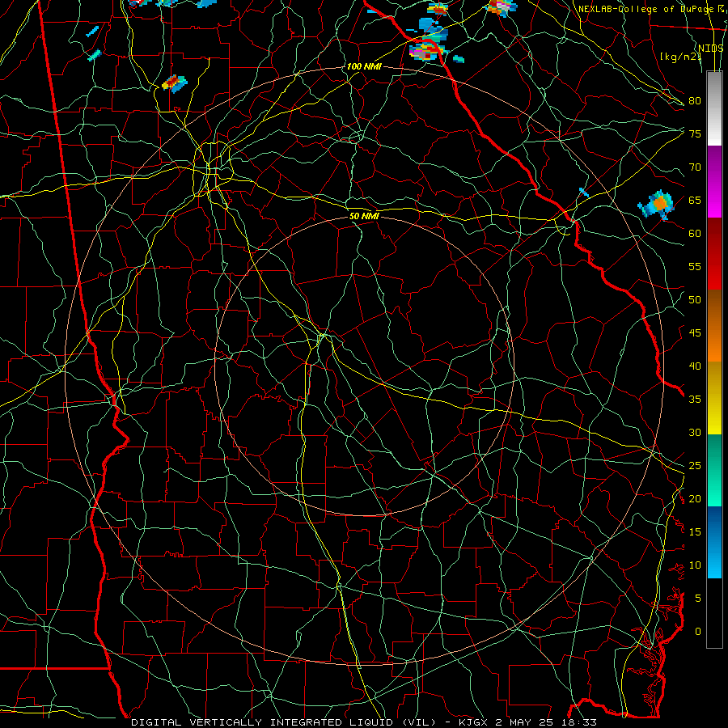The height and width of the screenshot is (728, 728).
Task: Click the 35 value on the color scale
Action: [695, 400]
